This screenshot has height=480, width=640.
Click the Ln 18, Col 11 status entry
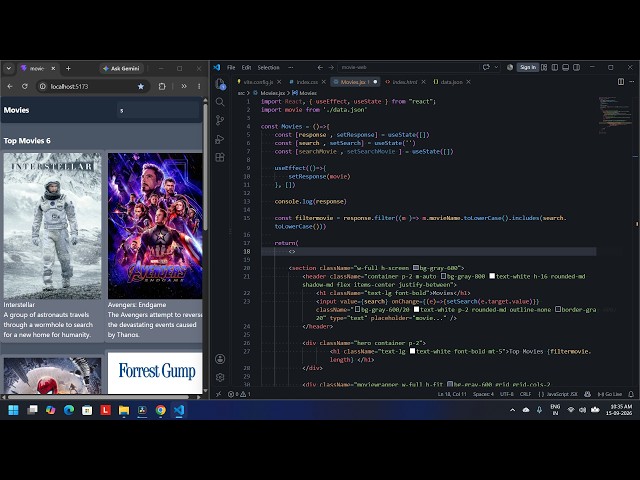(452, 394)
